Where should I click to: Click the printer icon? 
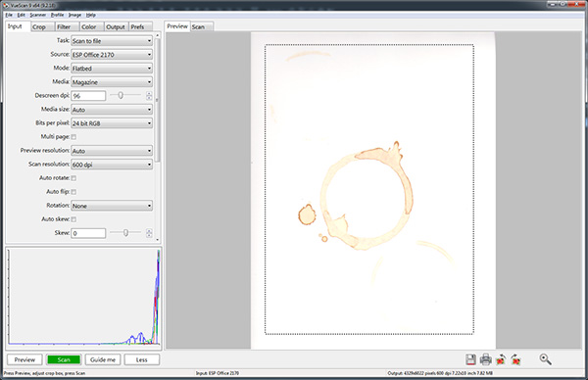coord(486,359)
